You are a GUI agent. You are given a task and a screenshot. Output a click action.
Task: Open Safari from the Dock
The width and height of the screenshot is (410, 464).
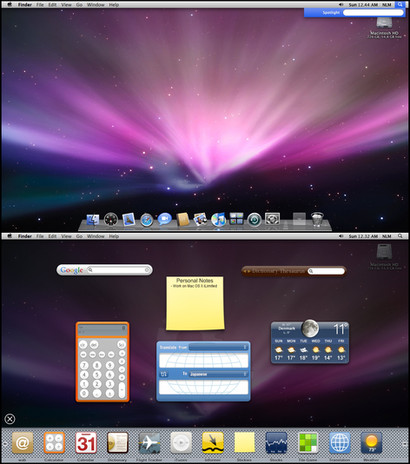coord(147,220)
